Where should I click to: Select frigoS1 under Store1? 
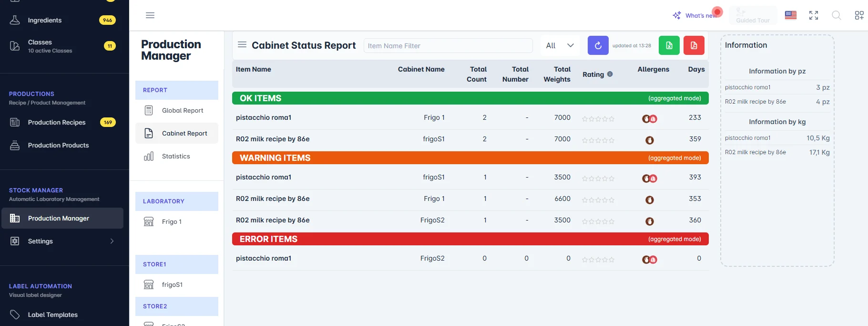pyautogui.click(x=177, y=284)
